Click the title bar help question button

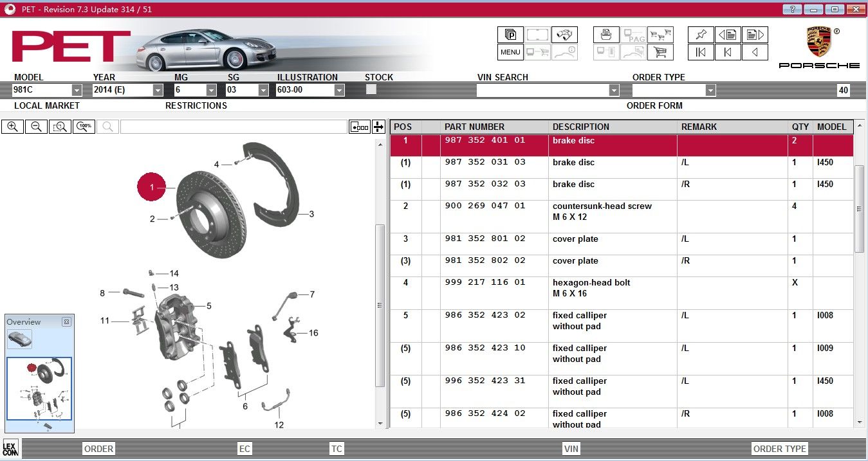pyautogui.click(x=793, y=9)
